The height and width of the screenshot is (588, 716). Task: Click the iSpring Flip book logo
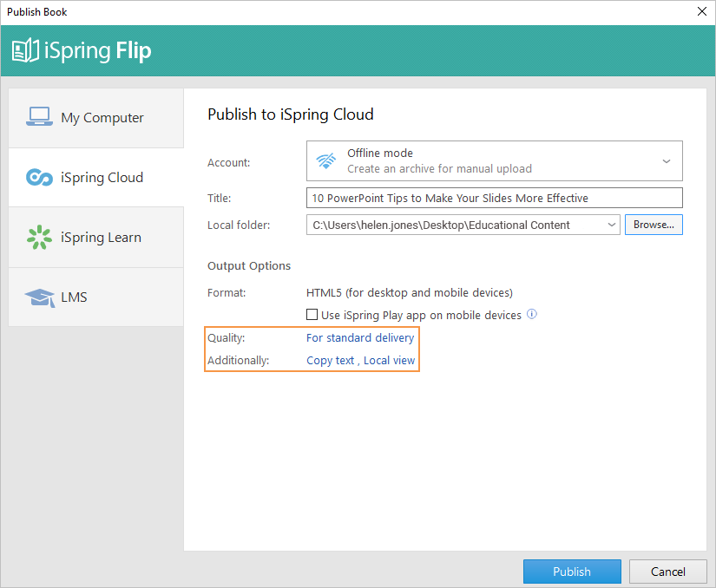[25, 50]
